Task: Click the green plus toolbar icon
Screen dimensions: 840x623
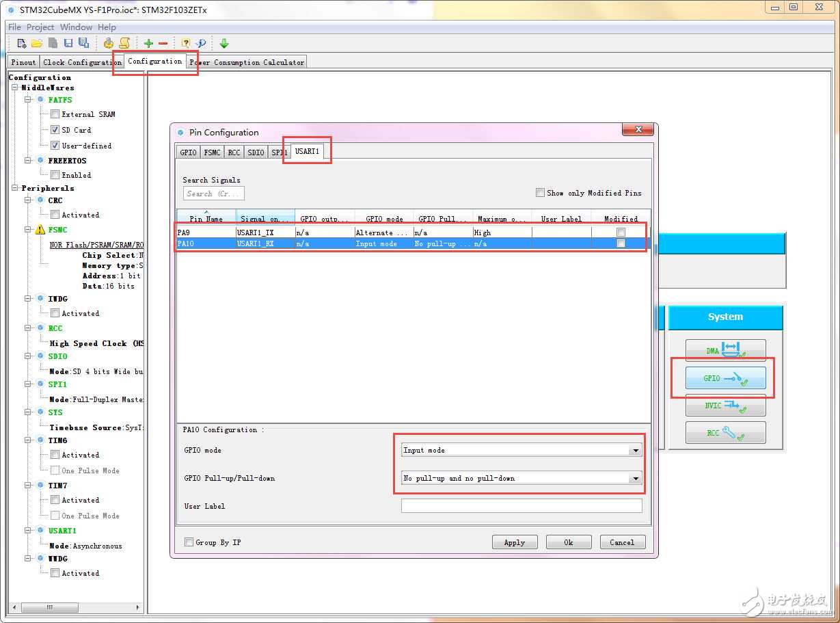Action: 148,43
